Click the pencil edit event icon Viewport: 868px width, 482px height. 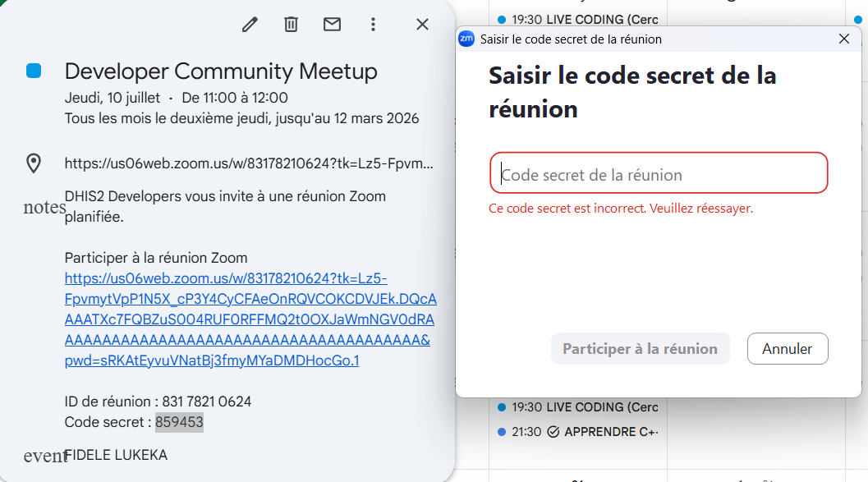[x=250, y=25]
